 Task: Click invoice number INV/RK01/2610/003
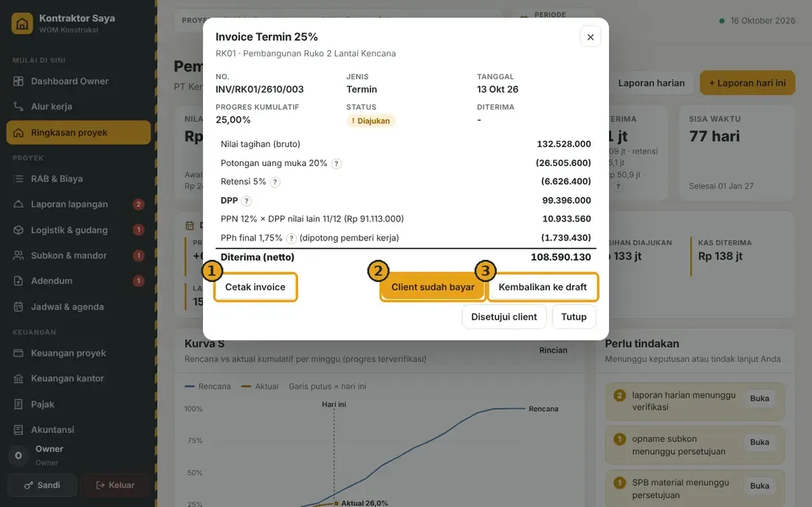pyautogui.click(x=259, y=89)
